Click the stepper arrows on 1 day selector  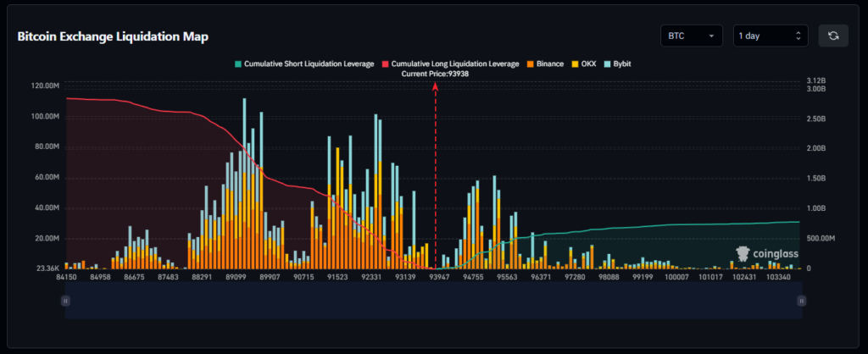[x=798, y=36]
